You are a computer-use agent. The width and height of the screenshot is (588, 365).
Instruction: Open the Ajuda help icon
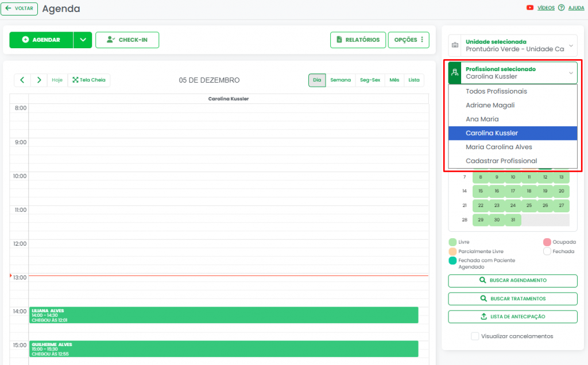click(x=561, y=8)
